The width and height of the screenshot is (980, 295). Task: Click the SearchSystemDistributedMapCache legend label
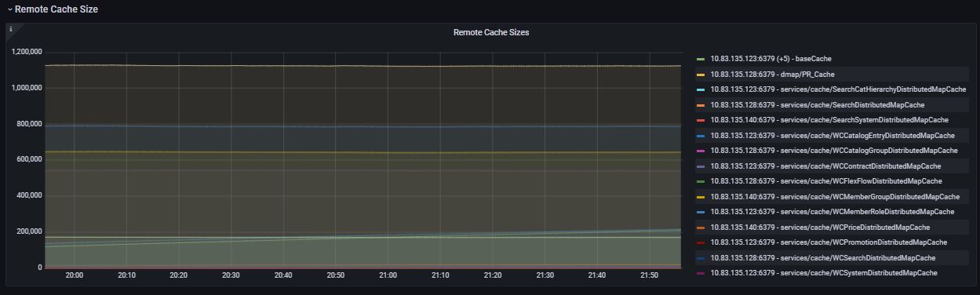coord(829,120)
